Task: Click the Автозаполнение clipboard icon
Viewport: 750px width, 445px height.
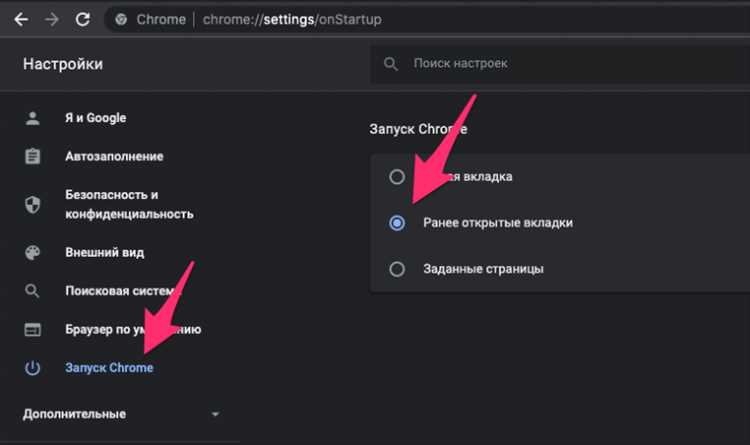Action: (x=33, y=156)
